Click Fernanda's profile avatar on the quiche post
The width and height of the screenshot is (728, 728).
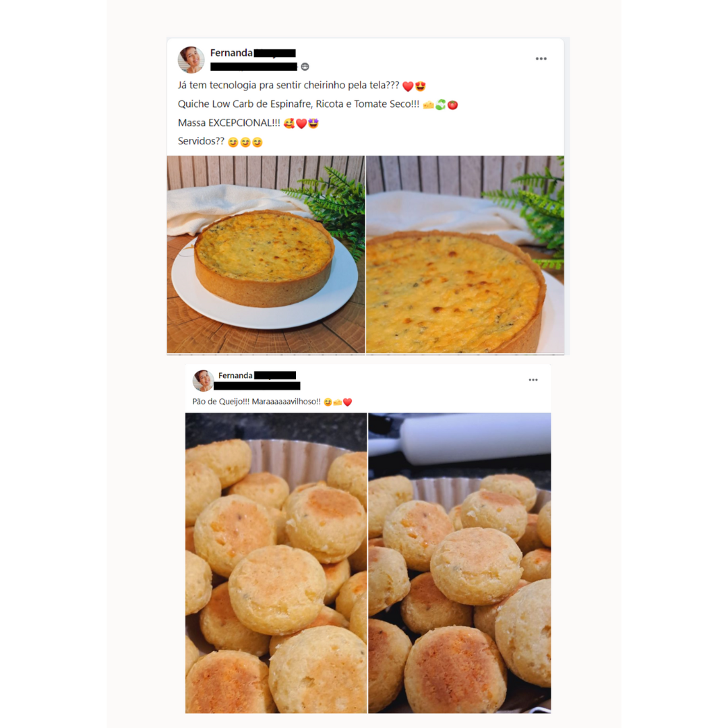[191, 60]
